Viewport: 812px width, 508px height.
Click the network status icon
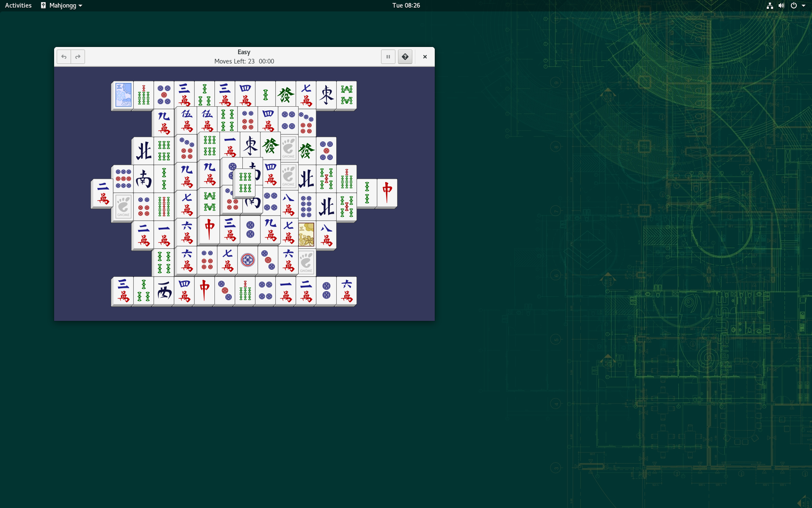770,6
